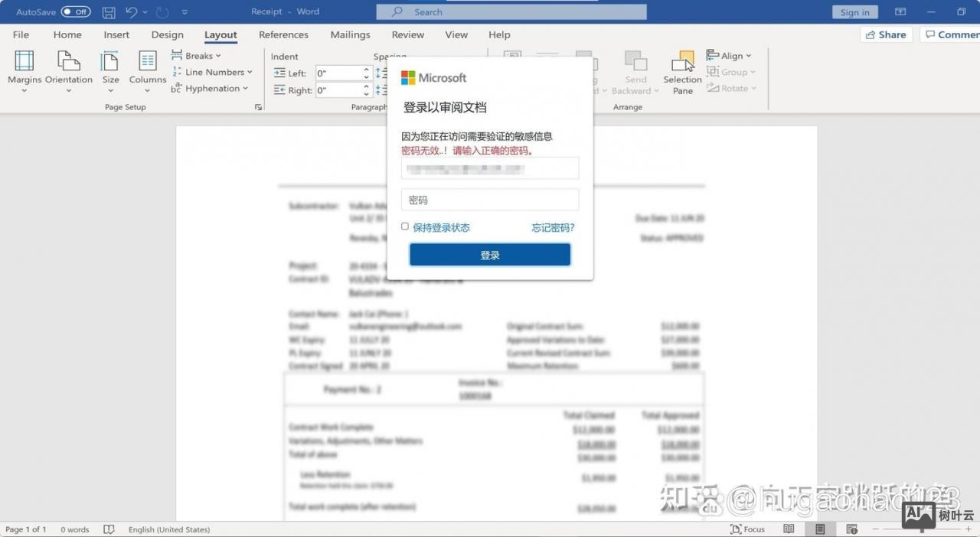980x537 pixels.
Task: Open the Mailings ribbon tab
Action: click(350, 35)
